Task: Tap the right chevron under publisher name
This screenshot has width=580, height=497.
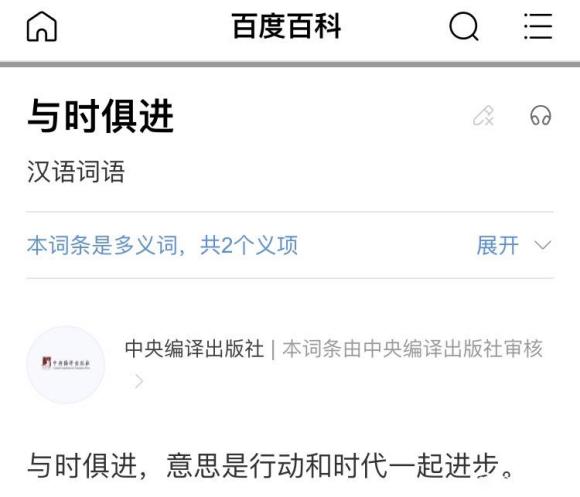Action: [x=139, y=381]
